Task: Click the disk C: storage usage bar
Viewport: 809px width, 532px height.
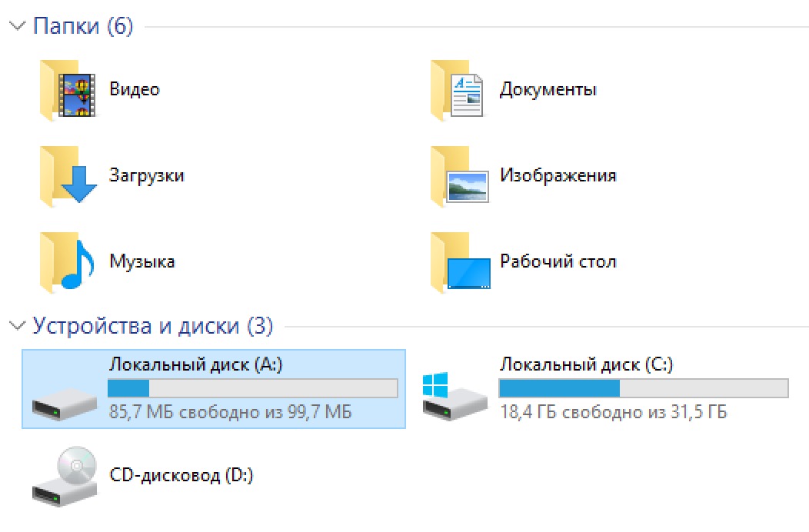Action: [x=644, y=388]
